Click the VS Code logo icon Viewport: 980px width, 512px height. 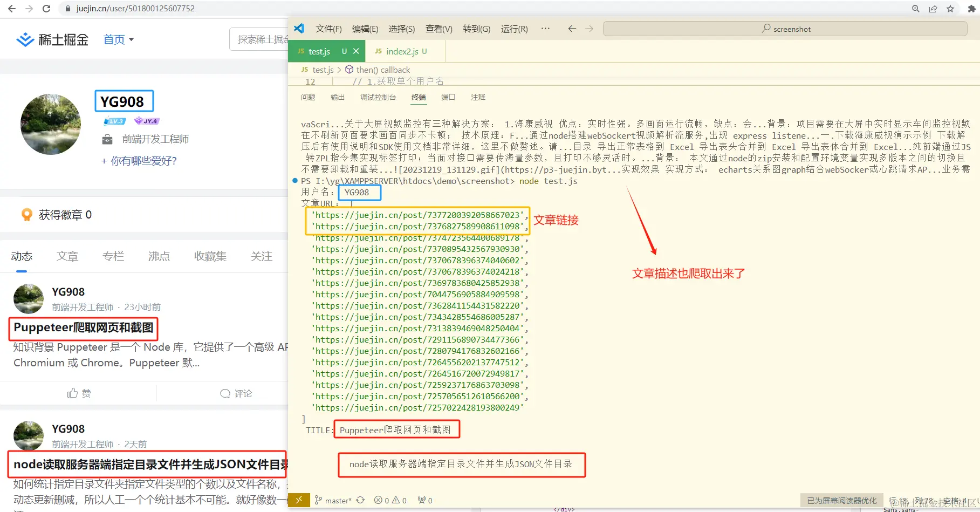click(x=299, y=29)
